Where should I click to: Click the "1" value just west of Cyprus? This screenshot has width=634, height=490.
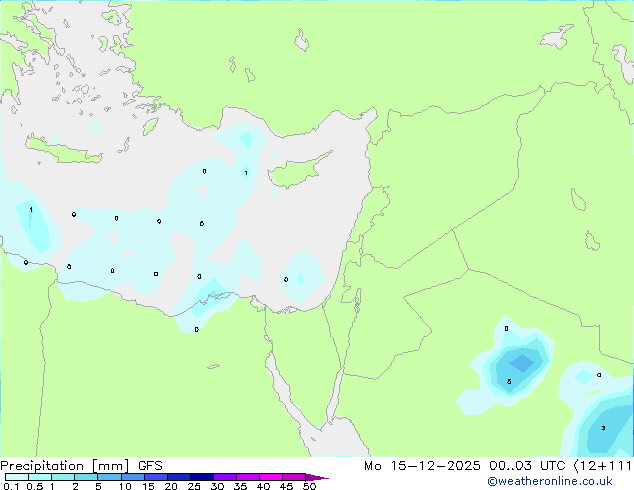[x=246, y=173]
